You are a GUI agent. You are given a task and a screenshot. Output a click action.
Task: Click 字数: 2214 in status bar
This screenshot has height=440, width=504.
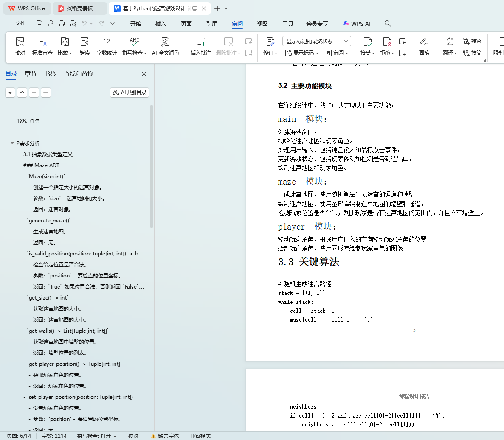coord(54,436)
